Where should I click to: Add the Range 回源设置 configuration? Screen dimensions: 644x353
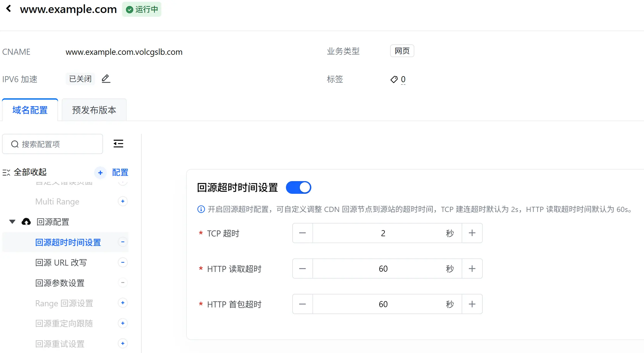(123, 303)
